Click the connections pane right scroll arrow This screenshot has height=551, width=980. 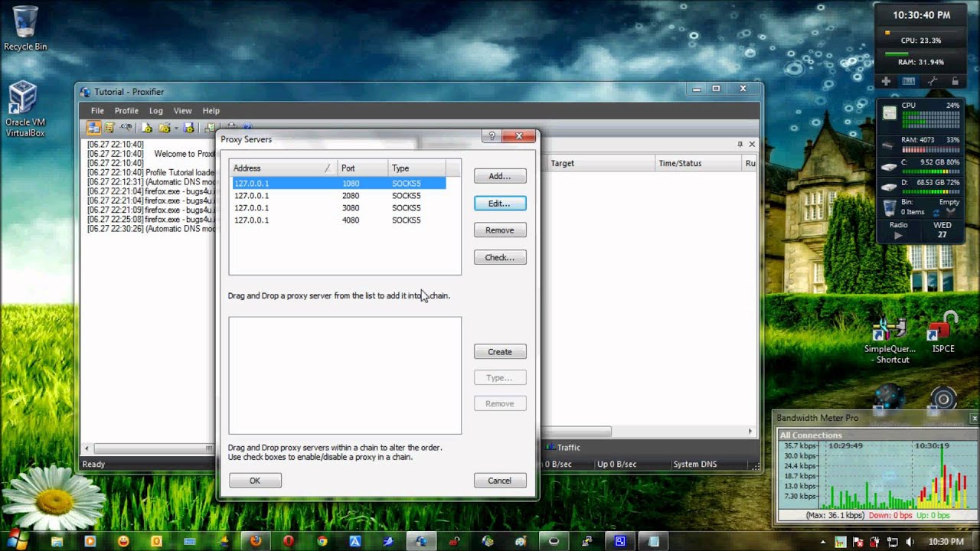(751, 432)
